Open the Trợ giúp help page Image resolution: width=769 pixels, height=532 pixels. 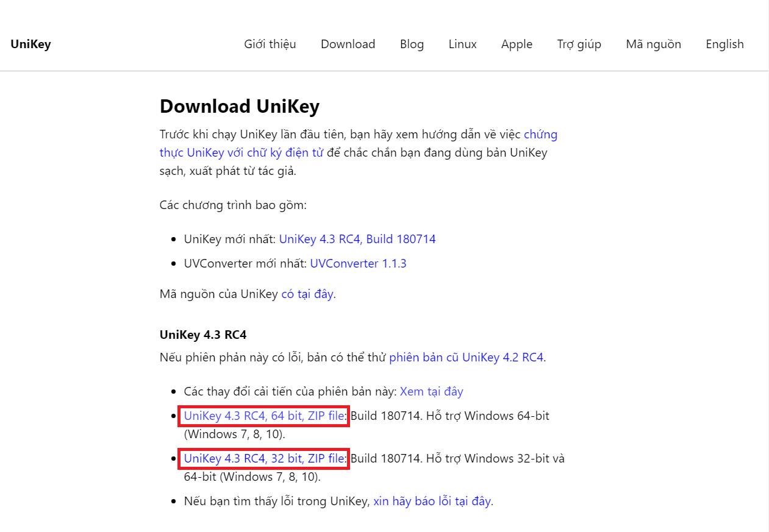(x=579, y=44)
